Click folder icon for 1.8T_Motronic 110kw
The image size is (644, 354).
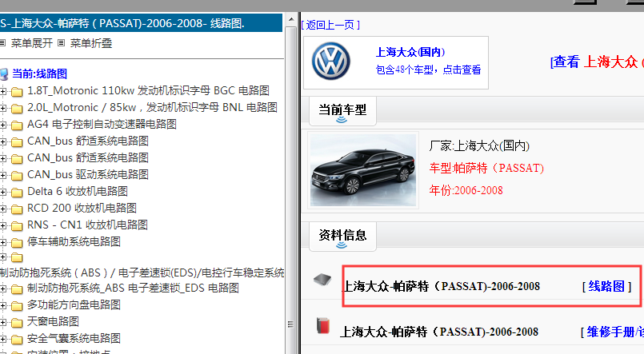pos(17,91)
